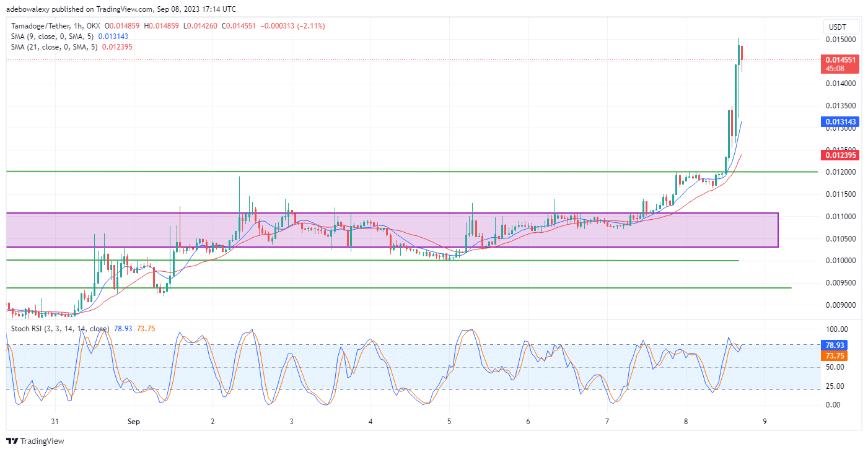This screenshot has width=868, height=452.
Task: Click the red 0.012395 label on price axis
Action: pos(840,155)
